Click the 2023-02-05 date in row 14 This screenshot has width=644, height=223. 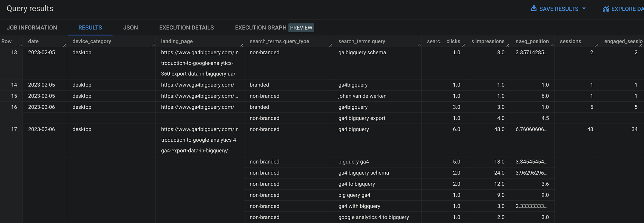click(x=42, y=85)
